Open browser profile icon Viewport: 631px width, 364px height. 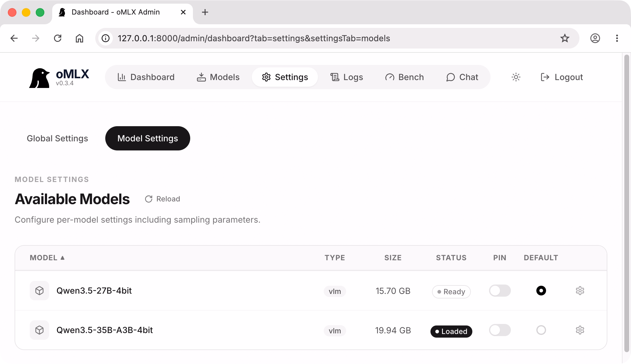[595, 38]
